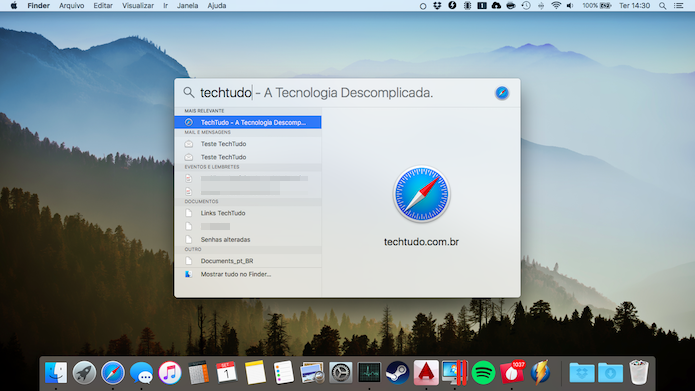Open System Preferences gear in Dock
This screenshot has height=391, width=695.
point(340,372)
